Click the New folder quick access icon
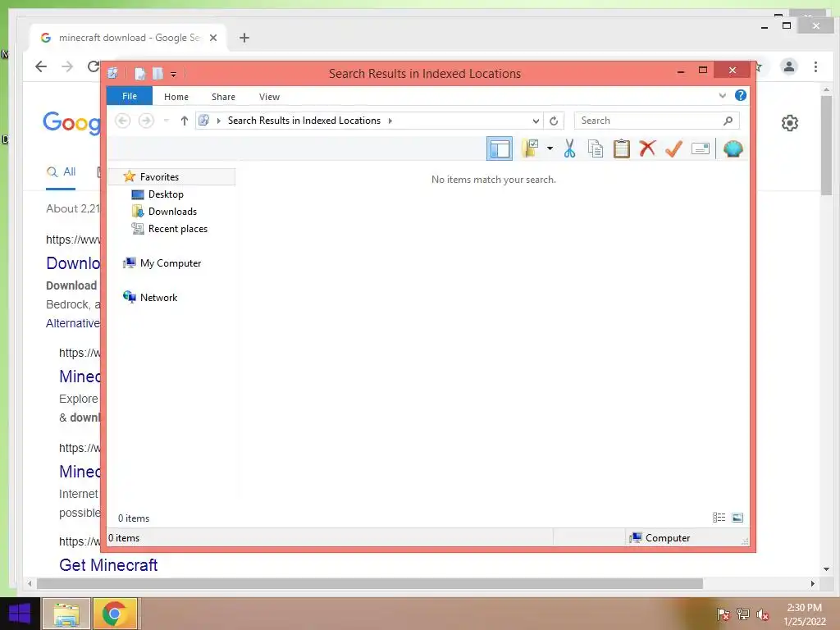Image resolution: width=840 pixels, height=630 pixels. pyautogui.click(x=157, y=73)
